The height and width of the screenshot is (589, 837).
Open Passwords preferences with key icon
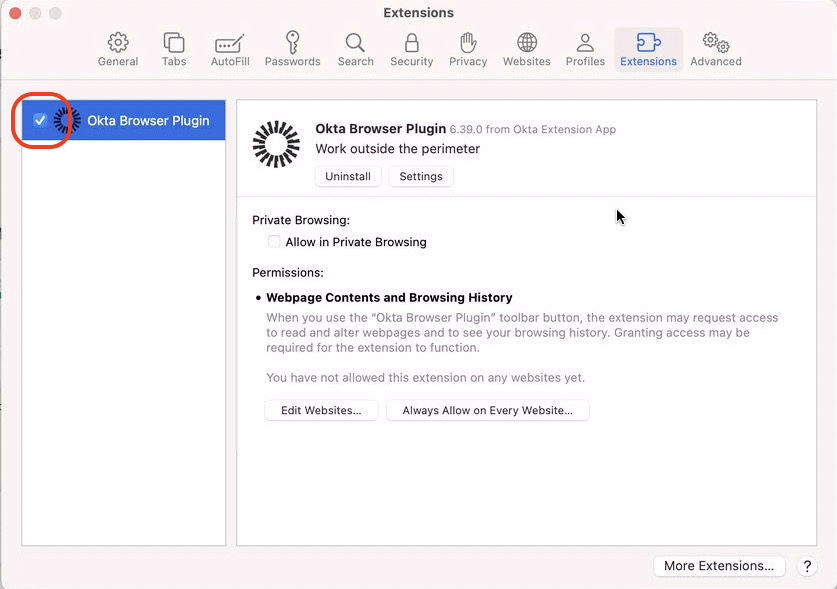point(293,50)
